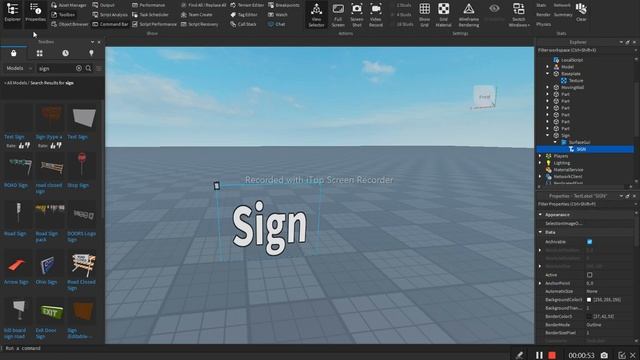This screenshot has width=640, height=360.
Task: Open Toolbox Recent tab
Action: [x=65, y=53]
